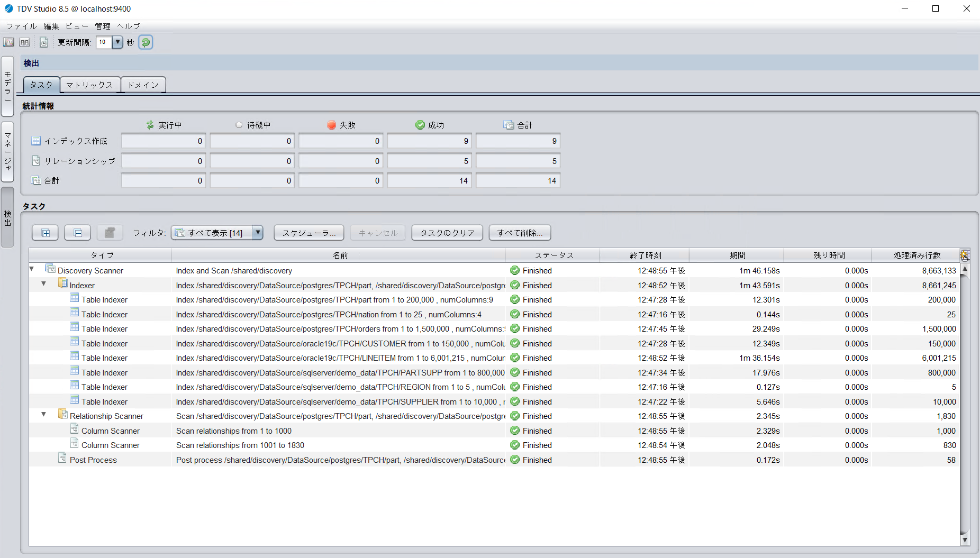Click the Discovery Scanner row icon
This screenshot has width=980, height=558.
pyautogui.click(x=50, y=269)
